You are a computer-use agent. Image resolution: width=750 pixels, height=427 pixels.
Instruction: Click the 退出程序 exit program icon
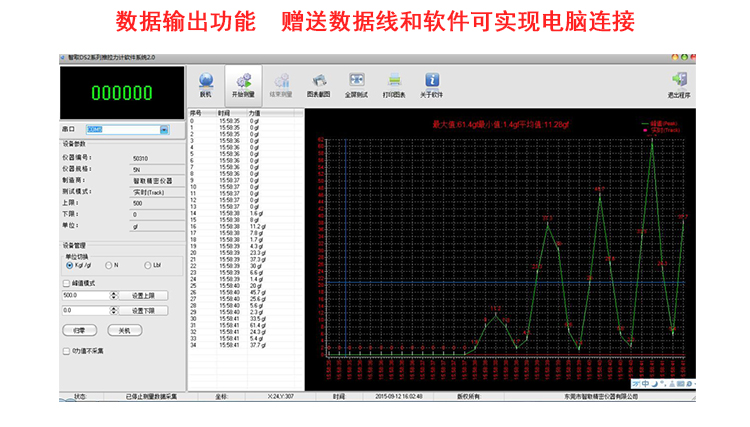tap(679, 81)
